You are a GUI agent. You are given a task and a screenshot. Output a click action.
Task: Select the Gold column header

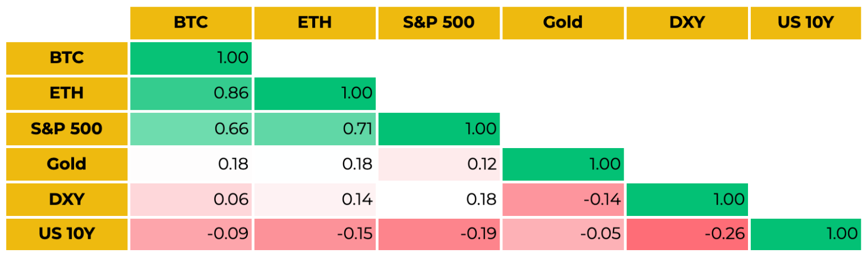[563, 23]
